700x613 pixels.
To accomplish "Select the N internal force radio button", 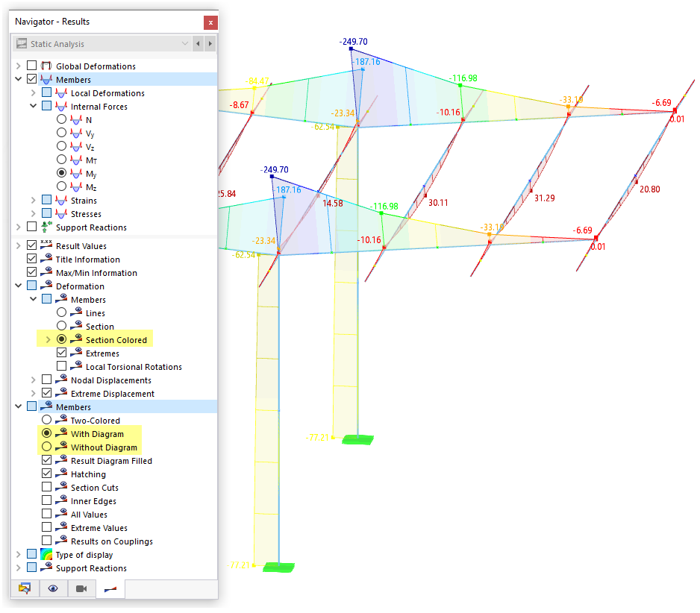I will pyautogui.click(x=62, y=119).
